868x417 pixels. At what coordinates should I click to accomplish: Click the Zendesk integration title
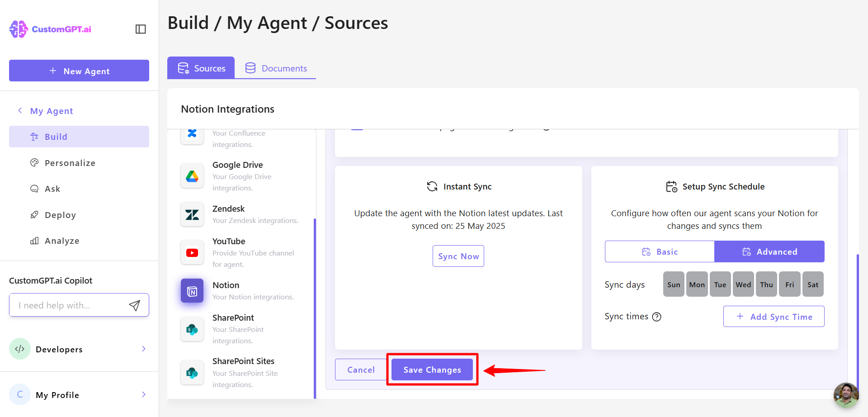click(x=228, y=208)
